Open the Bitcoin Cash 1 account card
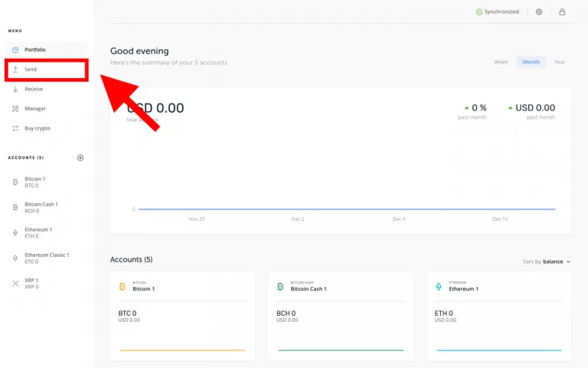Image resolution: width=588 pixels, height=368 pixels. click(x=341, y=316)
